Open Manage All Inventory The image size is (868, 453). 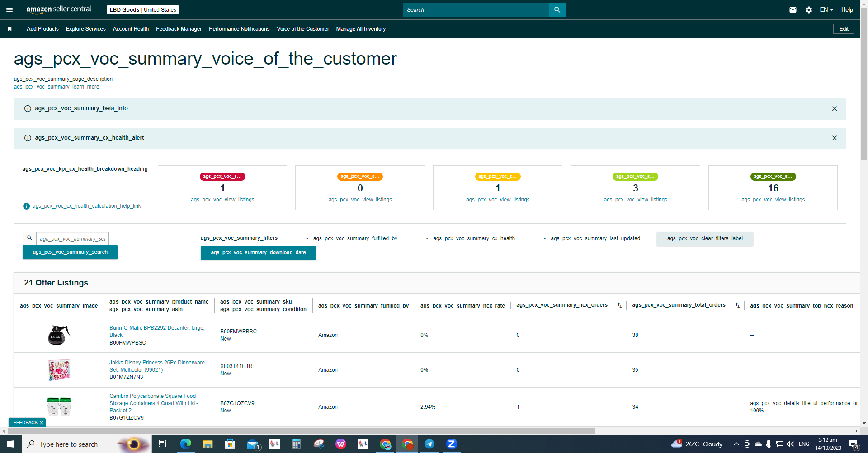pyautogui.click(x=361, y=29)
